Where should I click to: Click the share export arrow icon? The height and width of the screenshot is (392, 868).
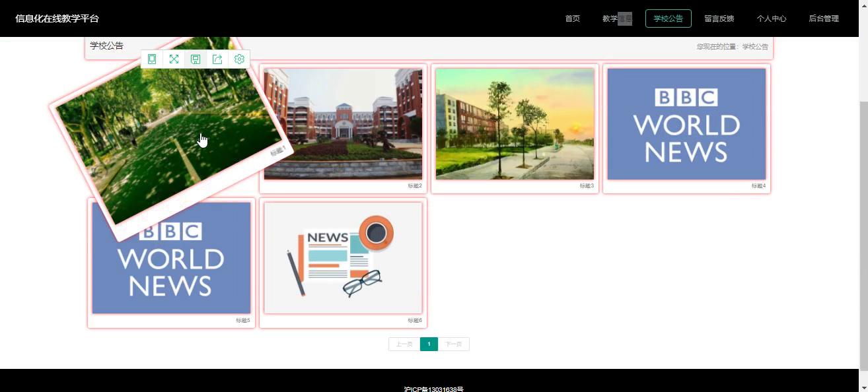[x=217, y=59]
